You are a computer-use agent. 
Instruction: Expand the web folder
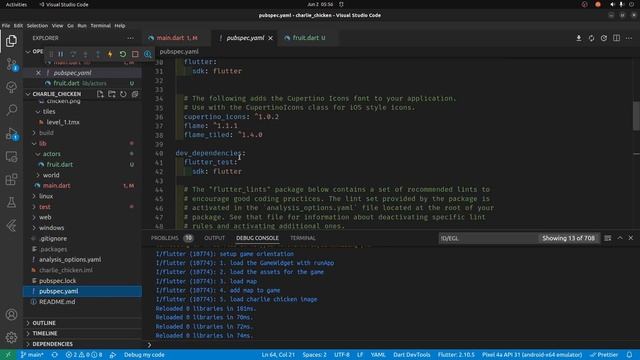34,217
